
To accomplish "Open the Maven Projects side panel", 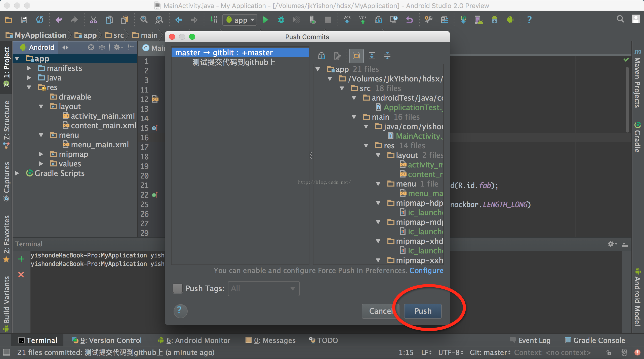I will [x=637, y=78].
